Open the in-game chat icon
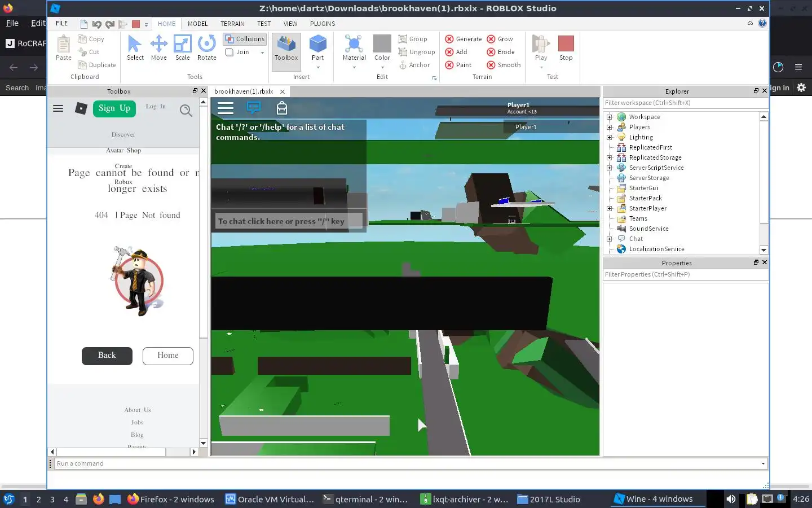The height and width of the screenshot is (508, 812). (x=254, y=108)
